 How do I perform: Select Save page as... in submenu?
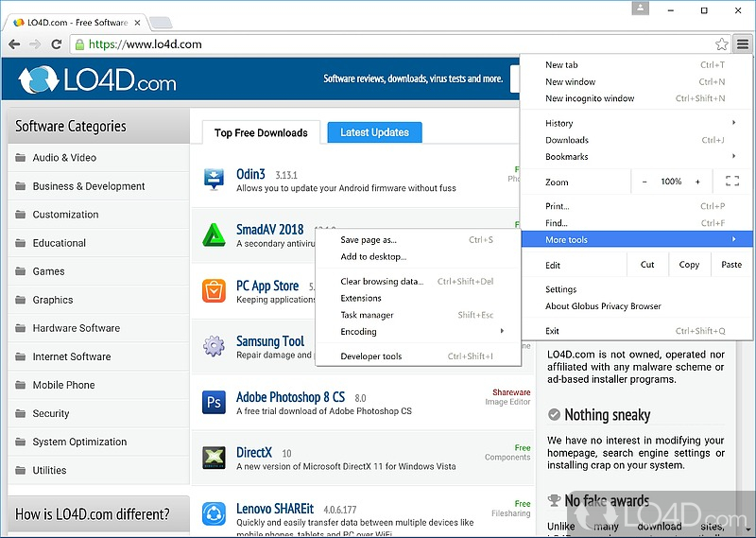point(418,240)
